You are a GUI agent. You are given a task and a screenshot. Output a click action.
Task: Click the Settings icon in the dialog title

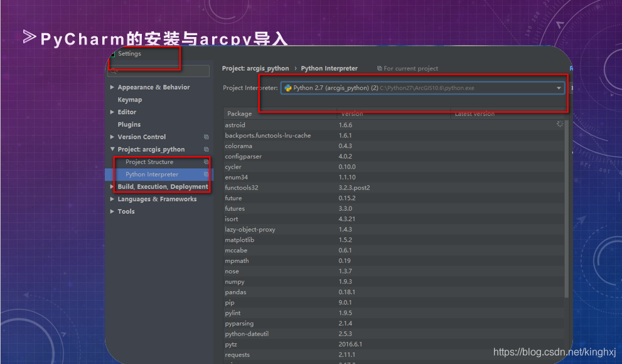114,53
